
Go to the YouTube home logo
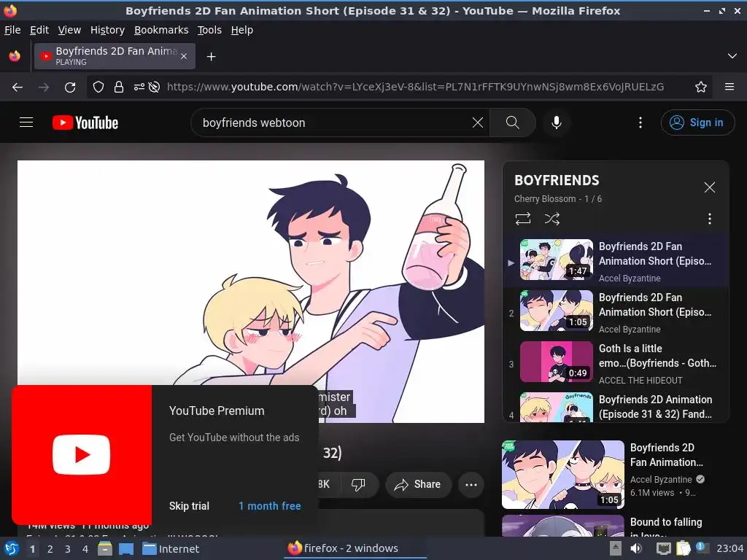click(x=85, y=122)
